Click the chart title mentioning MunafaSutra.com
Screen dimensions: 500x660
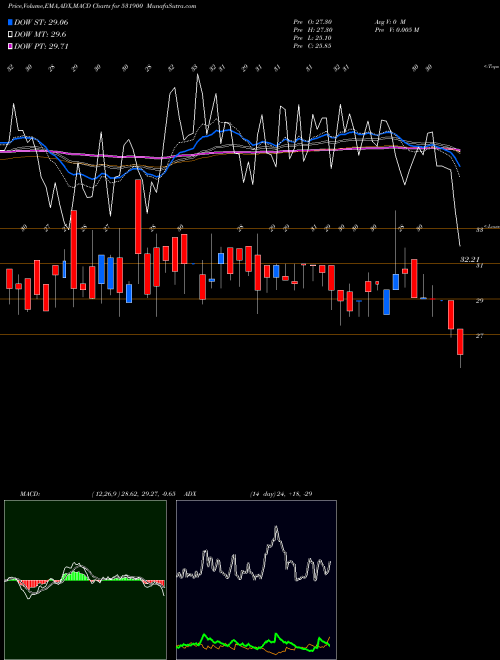(102, 6)
